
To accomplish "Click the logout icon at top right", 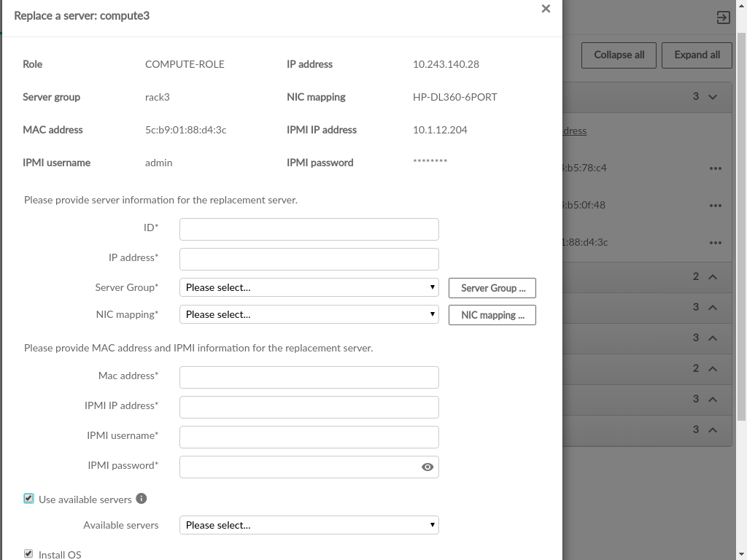I will tap(723, 17).
